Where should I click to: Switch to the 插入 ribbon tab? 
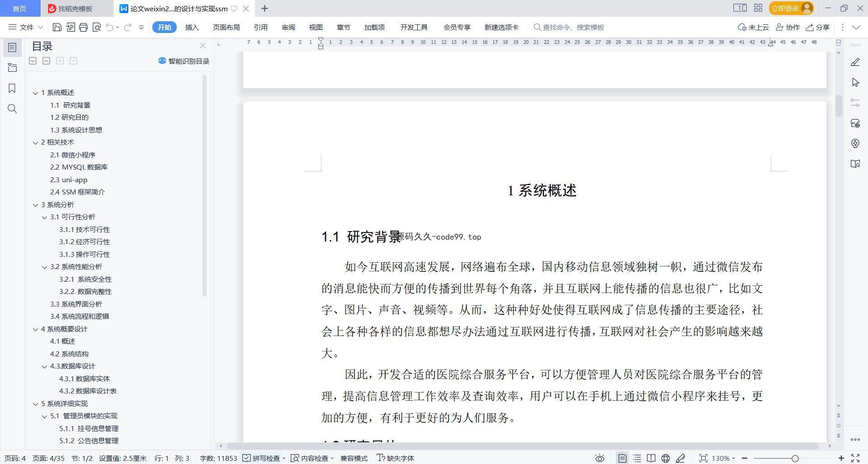(x=192, y=27)
